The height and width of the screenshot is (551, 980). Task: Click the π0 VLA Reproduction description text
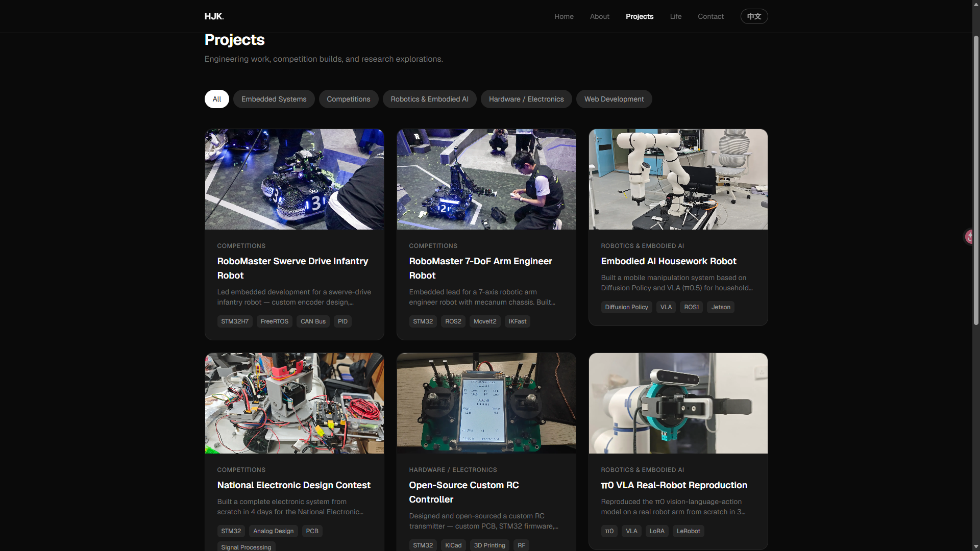(x=673, y=507)
